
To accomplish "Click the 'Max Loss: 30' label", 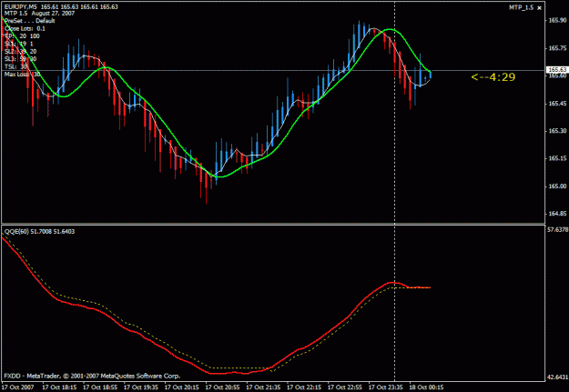I will [x=22, y=74].
